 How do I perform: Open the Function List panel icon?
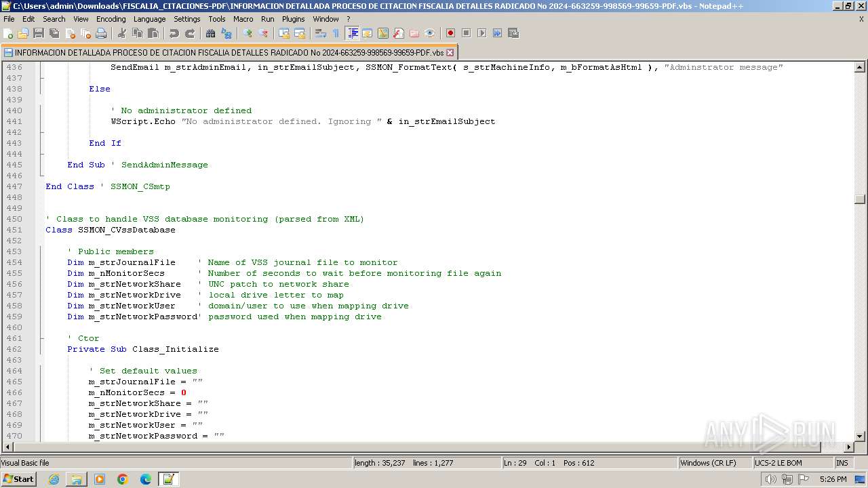click(x=399, y=33)
